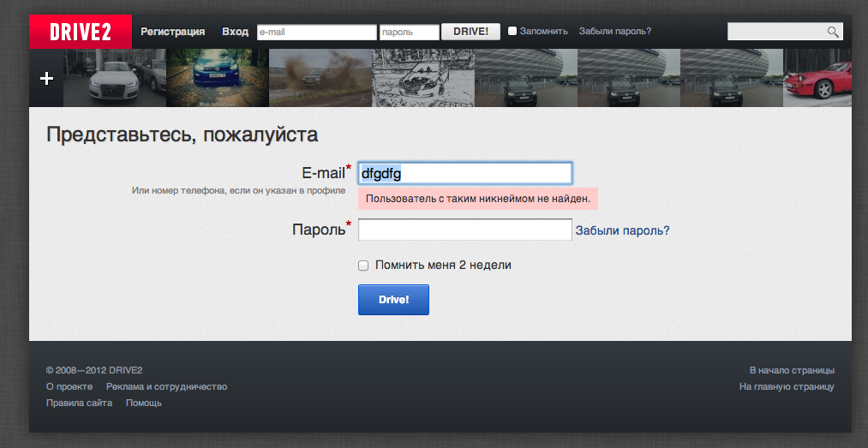Open the blue Volkswagen car thumbnail
This screenshot has width=868, height=448.
coord(218,78)
